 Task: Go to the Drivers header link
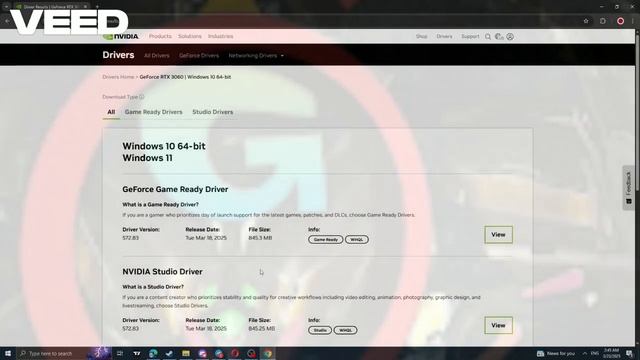point(444,36)
